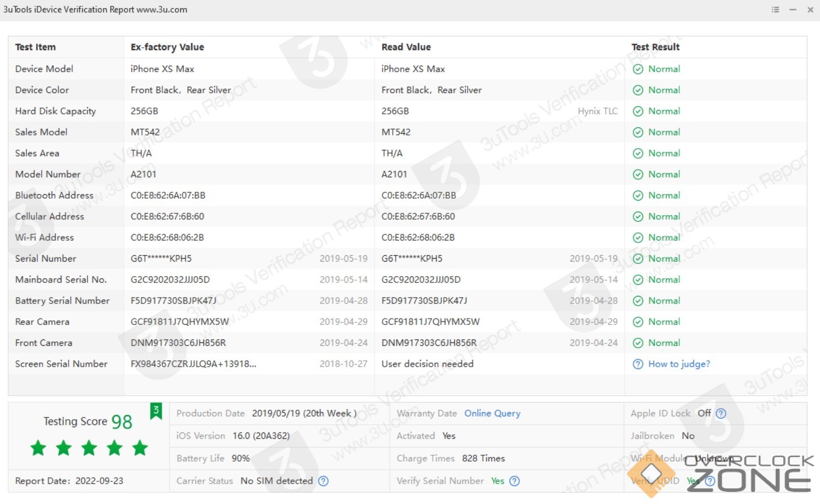Click the Ex-factory Value column header
820x504 pixels.
[167, 47]
